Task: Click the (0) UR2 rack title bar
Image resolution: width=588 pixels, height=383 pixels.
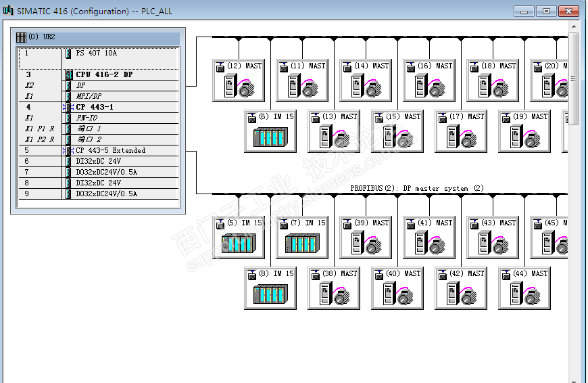Action: 98,37
